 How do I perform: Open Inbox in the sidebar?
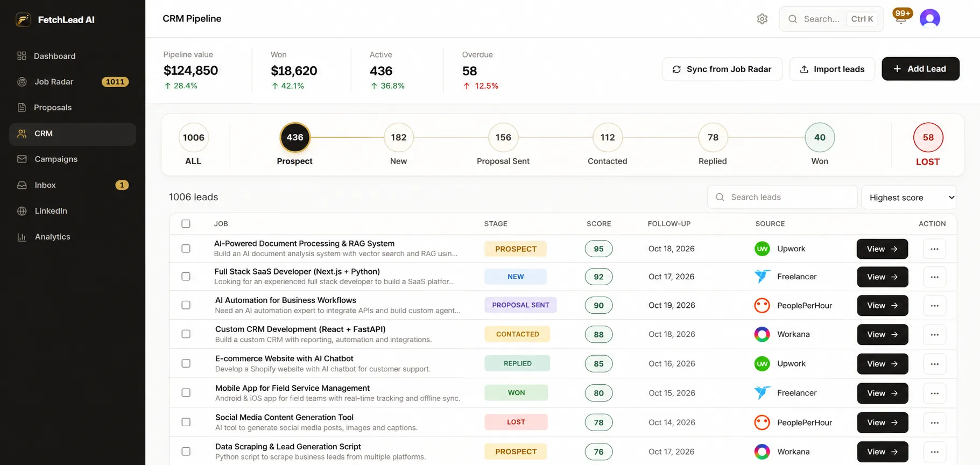73,185
